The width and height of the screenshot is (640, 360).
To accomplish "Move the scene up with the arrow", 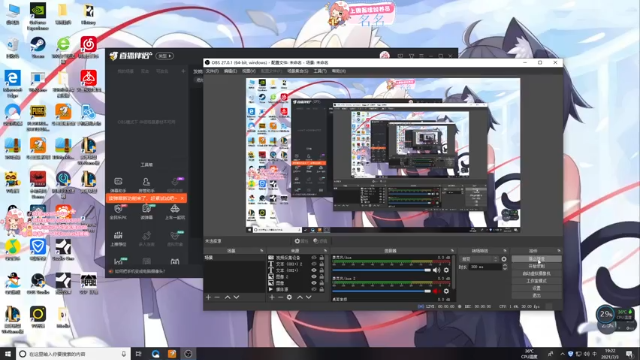I will tap(227, 298).
